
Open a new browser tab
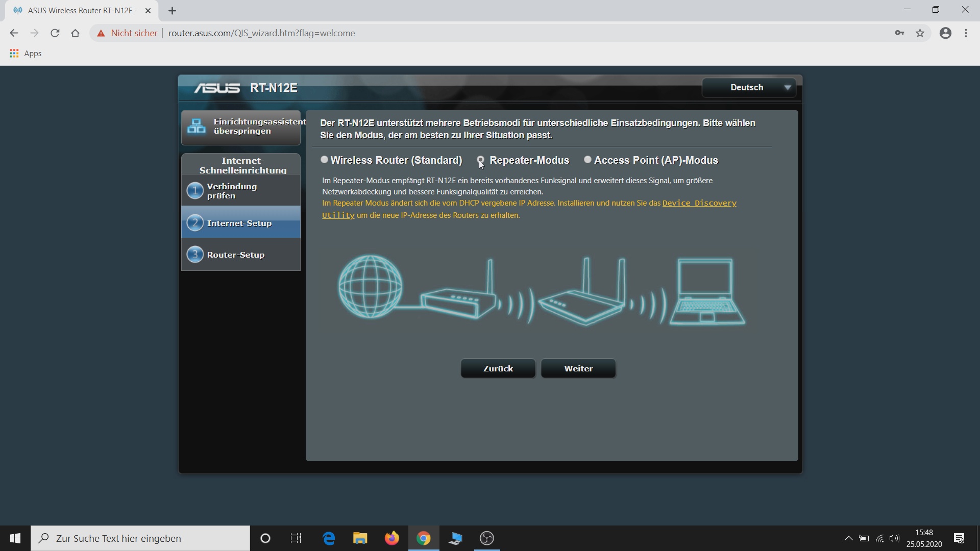pyautogui.click(x=172, y=11)
